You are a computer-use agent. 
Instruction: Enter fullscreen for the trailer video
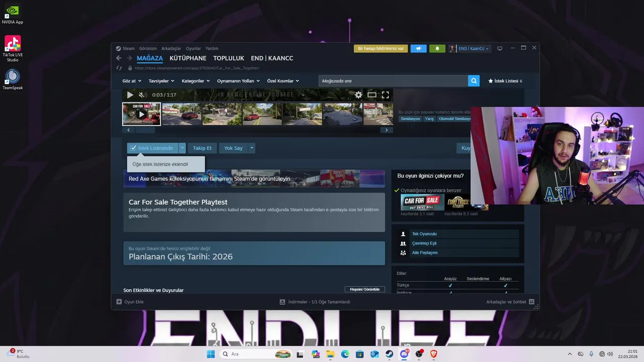(x=385, y=95)
